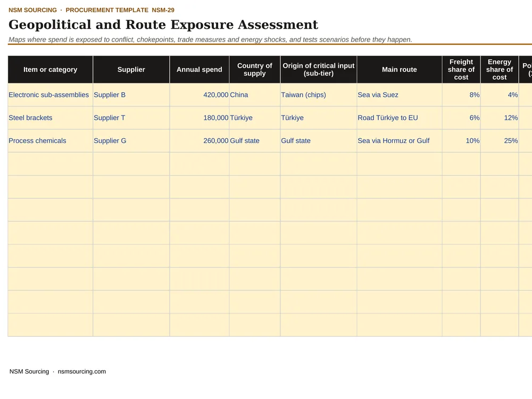Click the 'Türkiye' origin of critical input cell
Viewport: 532px width, 399px height.
pos(319,118)
